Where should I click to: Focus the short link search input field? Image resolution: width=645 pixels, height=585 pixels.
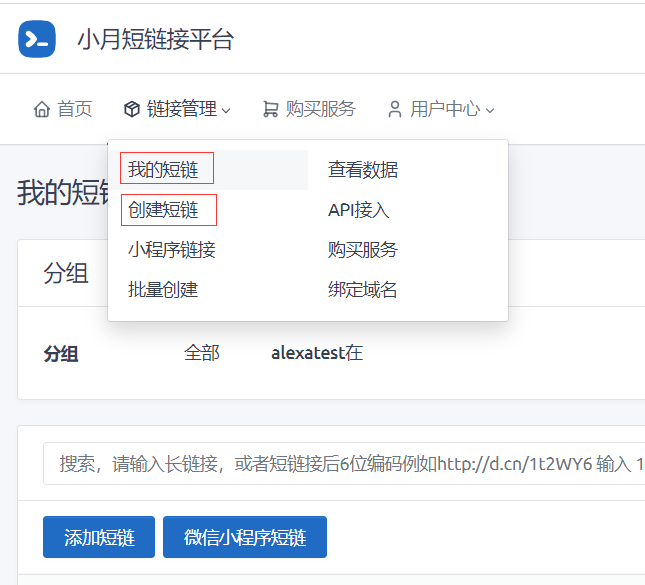[344, 464]
